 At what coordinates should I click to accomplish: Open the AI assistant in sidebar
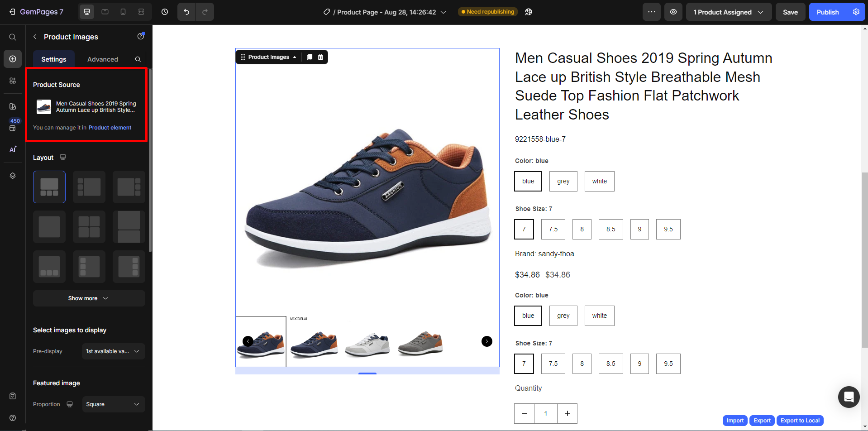pyautogui.click(x=13, y=149)
